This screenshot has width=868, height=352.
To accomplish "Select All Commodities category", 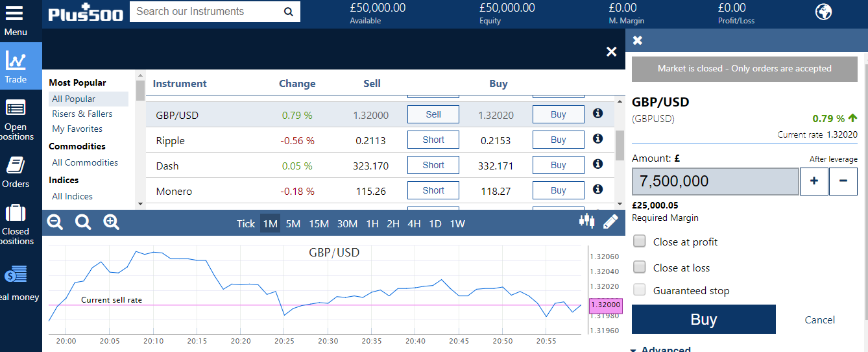I will tap(85, 162).
